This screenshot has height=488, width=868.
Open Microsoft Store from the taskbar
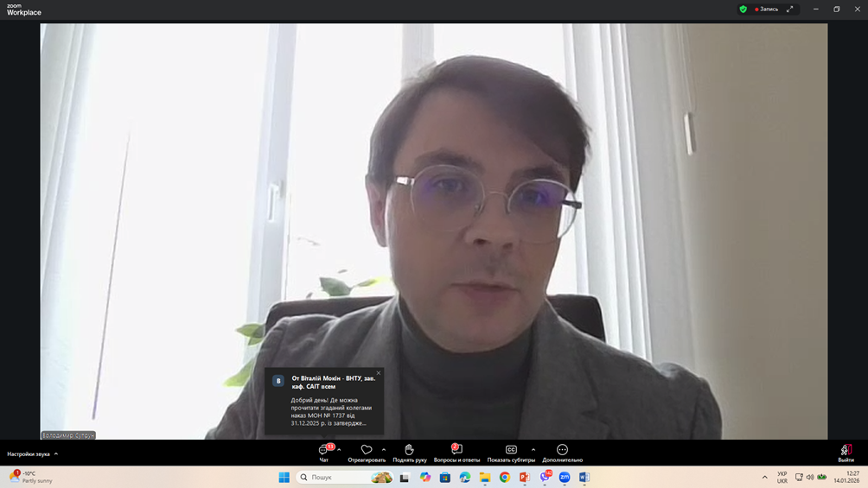445,477
